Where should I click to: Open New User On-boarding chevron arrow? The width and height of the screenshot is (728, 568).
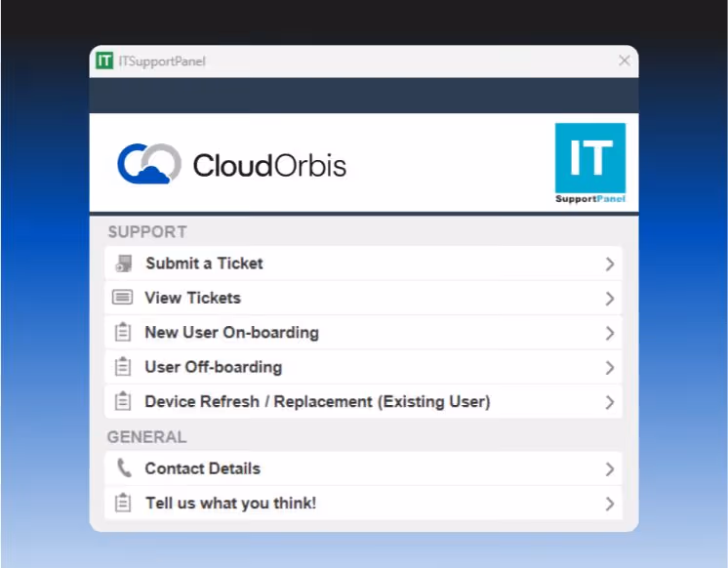[610, 333]
